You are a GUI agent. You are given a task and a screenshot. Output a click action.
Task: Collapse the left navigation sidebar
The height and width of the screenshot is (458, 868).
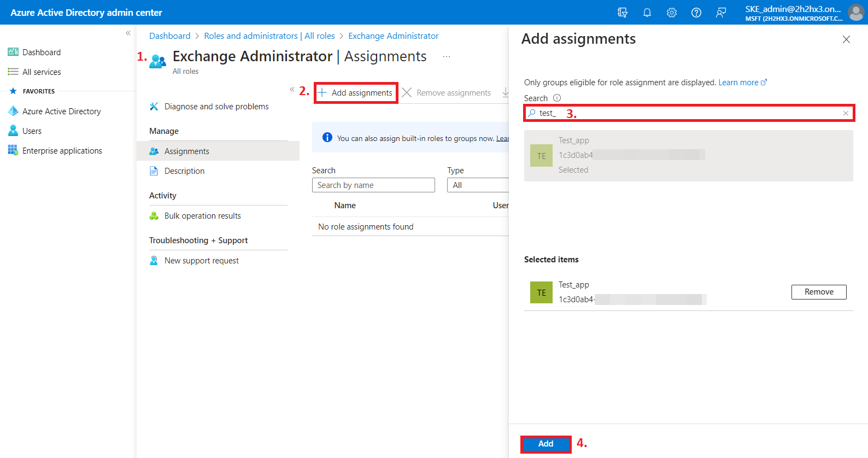pos(128,33)
